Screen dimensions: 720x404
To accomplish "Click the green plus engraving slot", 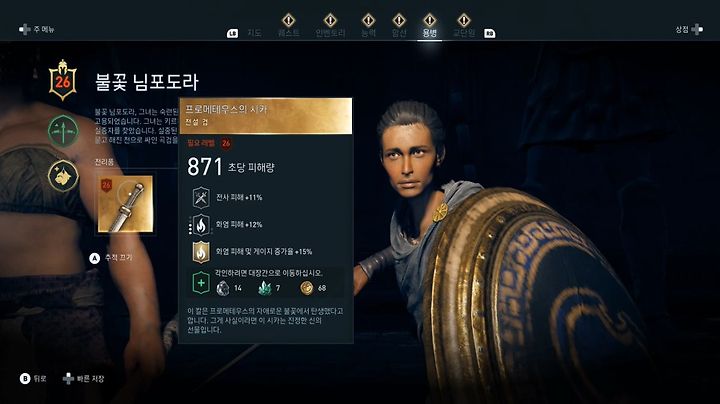I will (201, 283).
